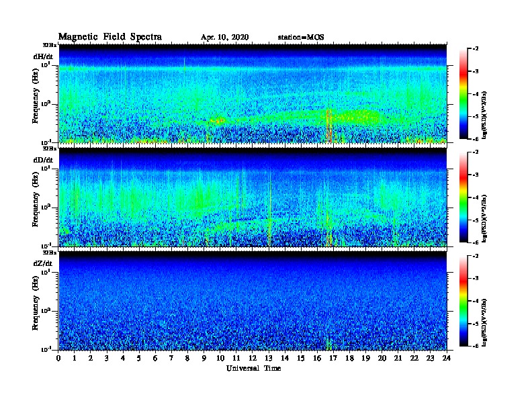Select the dD/dt panel label

43,160
